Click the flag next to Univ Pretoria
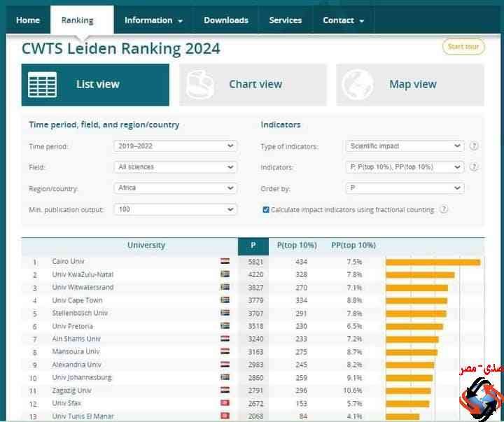 [x=225, y=325]
